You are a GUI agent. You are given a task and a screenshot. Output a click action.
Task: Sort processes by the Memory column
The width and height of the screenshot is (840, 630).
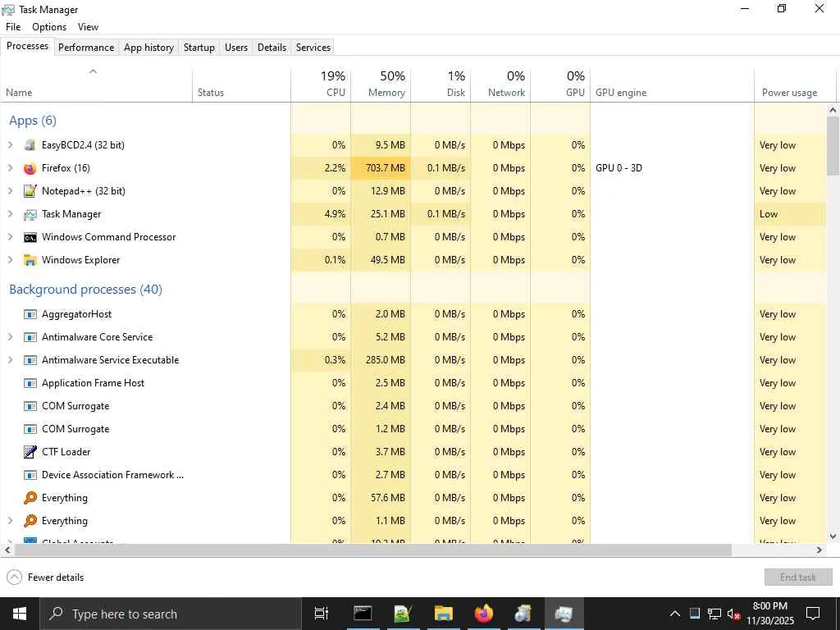click(x=381, y=84)
